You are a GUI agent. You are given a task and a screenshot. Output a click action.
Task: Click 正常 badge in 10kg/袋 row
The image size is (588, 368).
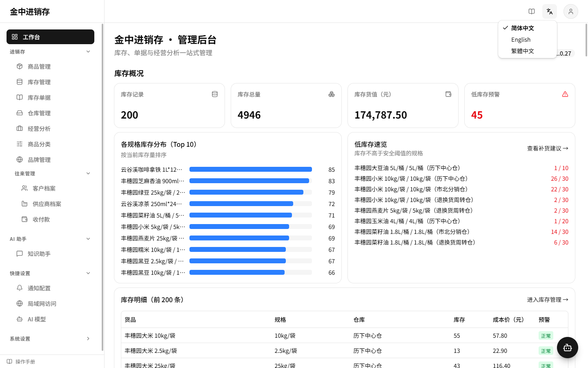[x=546, y=336]
